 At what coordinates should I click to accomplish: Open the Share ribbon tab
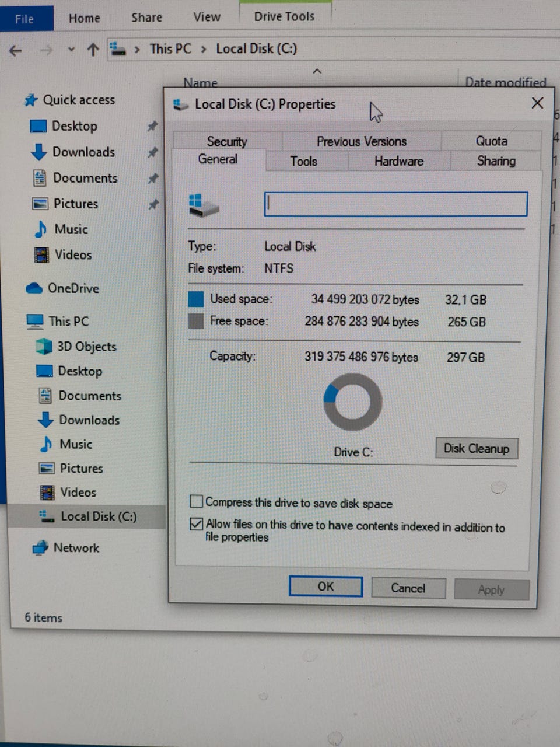point(146,18)
